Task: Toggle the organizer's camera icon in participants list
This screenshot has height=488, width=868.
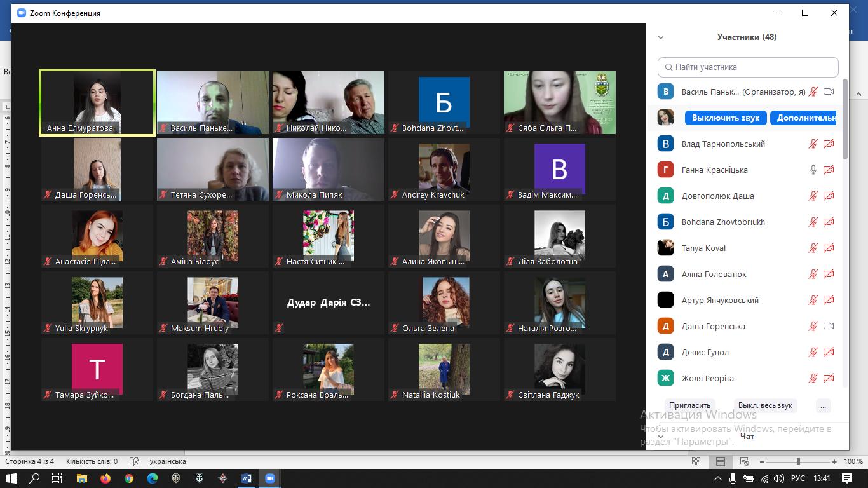Action: pyautogui.click(x=829, y=91)
